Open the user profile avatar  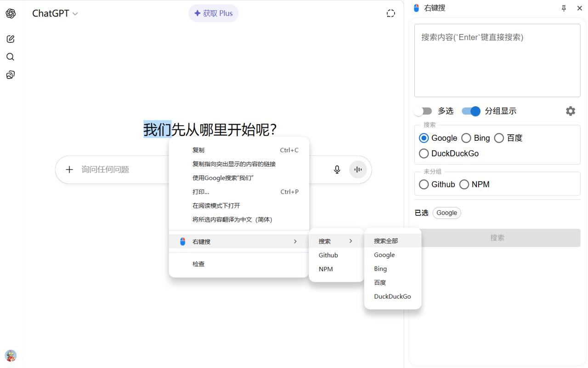click(11, 356)
